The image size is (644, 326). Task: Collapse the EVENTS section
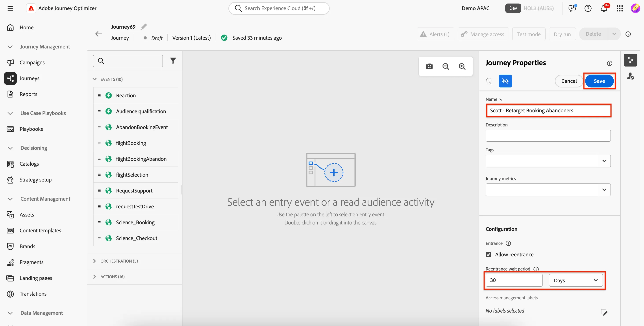94,79
